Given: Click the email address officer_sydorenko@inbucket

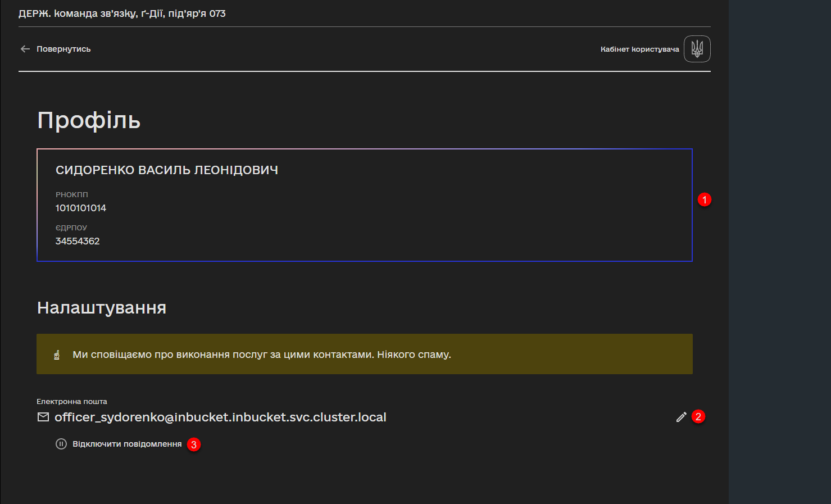Looking at the screenshot, I should coord(220,417).
